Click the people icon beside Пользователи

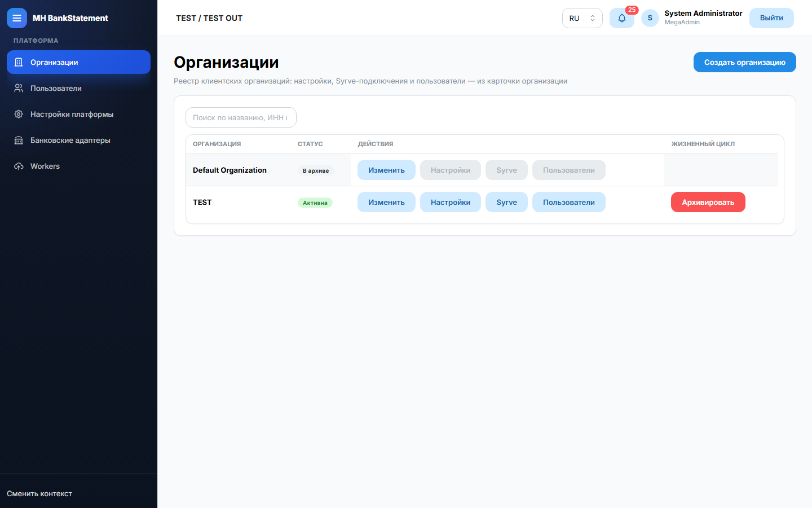(x=19, y=88)
